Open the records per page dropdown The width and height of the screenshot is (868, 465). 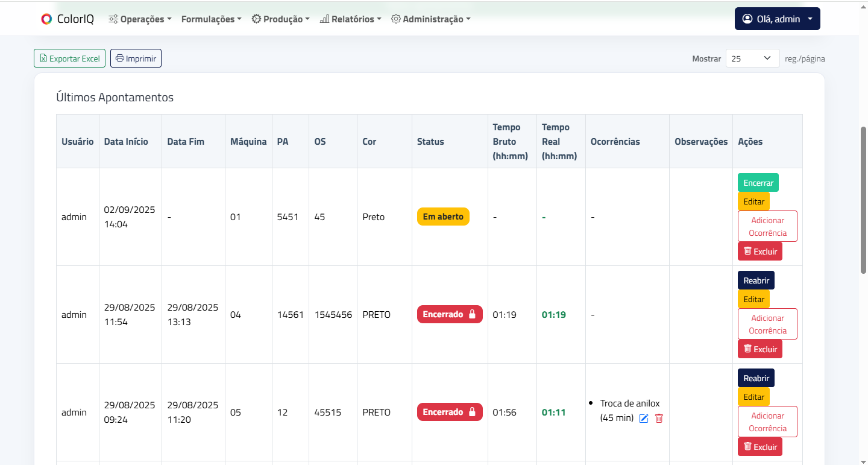tap(752, 59)
